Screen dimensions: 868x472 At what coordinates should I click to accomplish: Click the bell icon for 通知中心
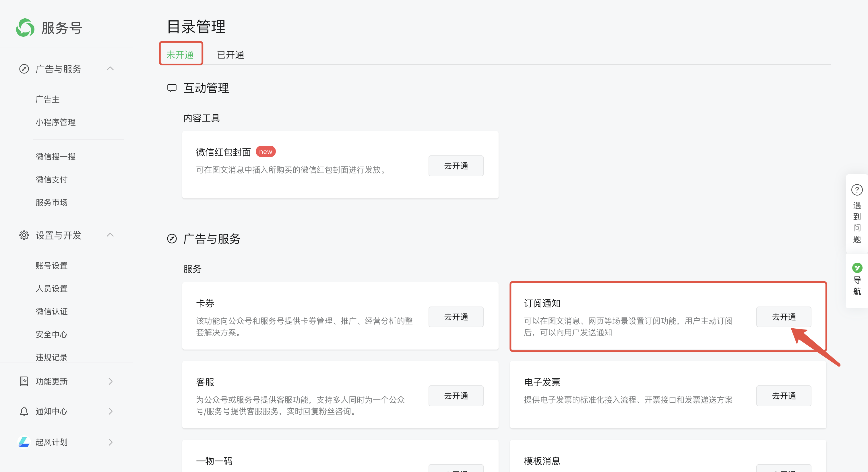[x=24, y=411]
